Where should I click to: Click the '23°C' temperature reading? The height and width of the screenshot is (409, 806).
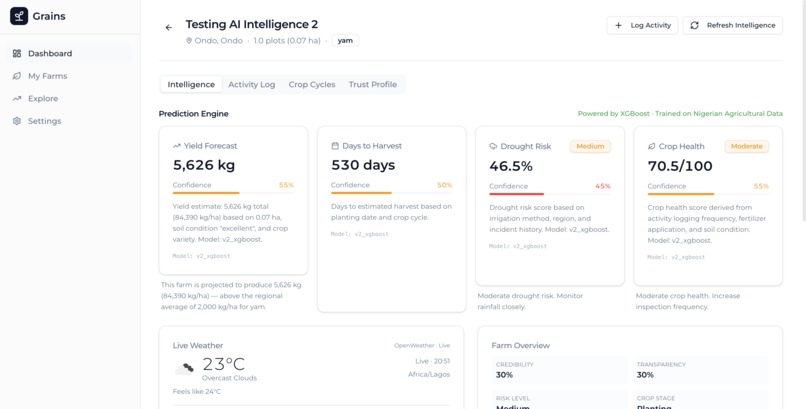[224, 364]
